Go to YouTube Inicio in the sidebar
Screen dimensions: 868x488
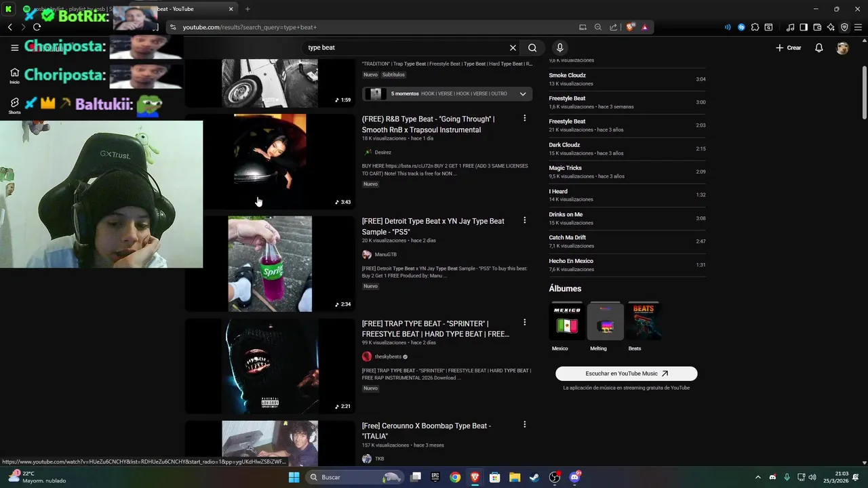click(x=14, y=75)
